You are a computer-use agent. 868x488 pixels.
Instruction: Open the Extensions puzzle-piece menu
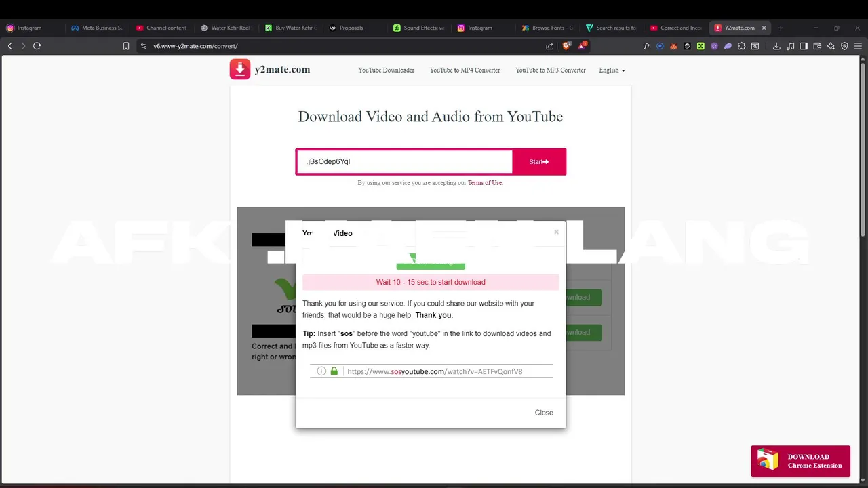(741, 46)
